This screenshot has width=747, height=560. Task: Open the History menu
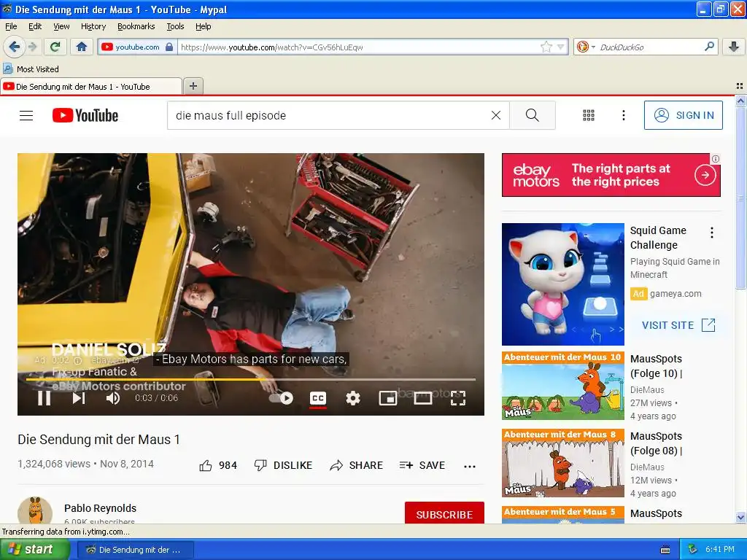tap(93, 26)
